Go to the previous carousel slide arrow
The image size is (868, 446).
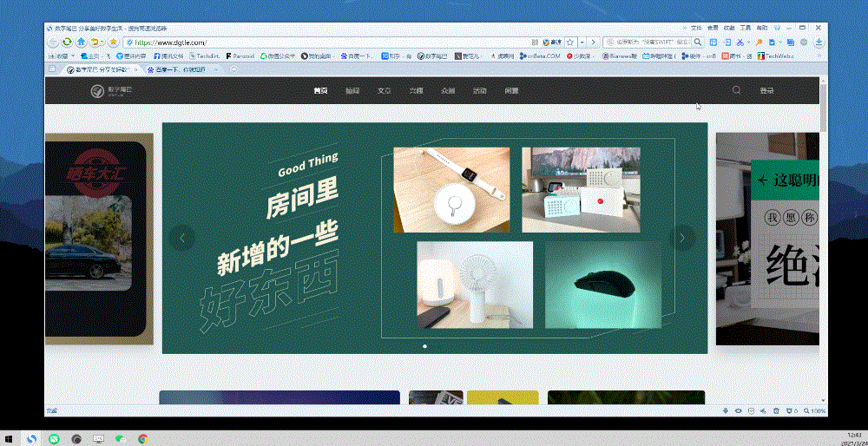click(182, 238)
